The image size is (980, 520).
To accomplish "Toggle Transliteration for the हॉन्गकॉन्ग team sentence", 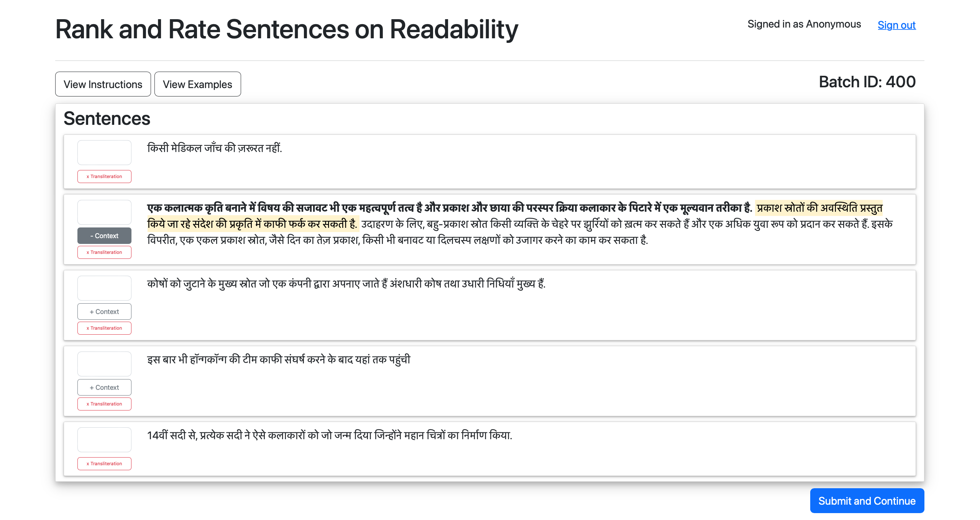I will click(104, 404).
